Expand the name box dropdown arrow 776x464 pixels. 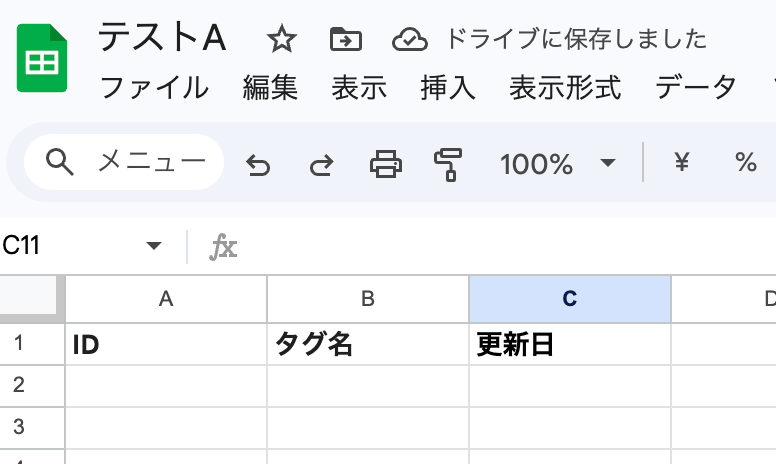coord(154,246)
